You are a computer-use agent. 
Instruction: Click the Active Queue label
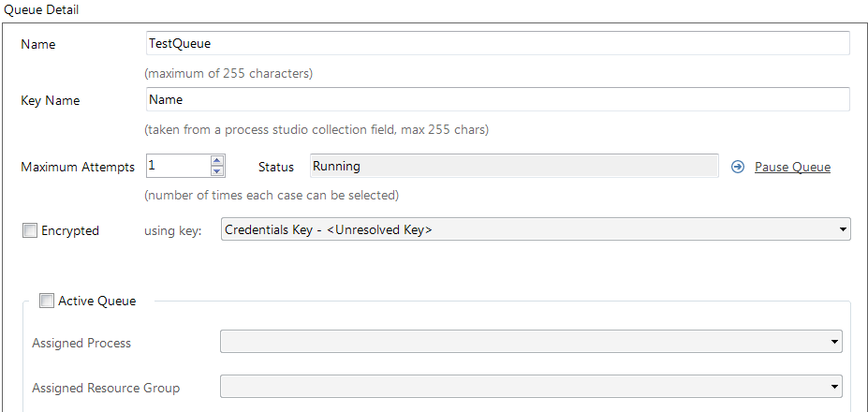tap(96, 302)
